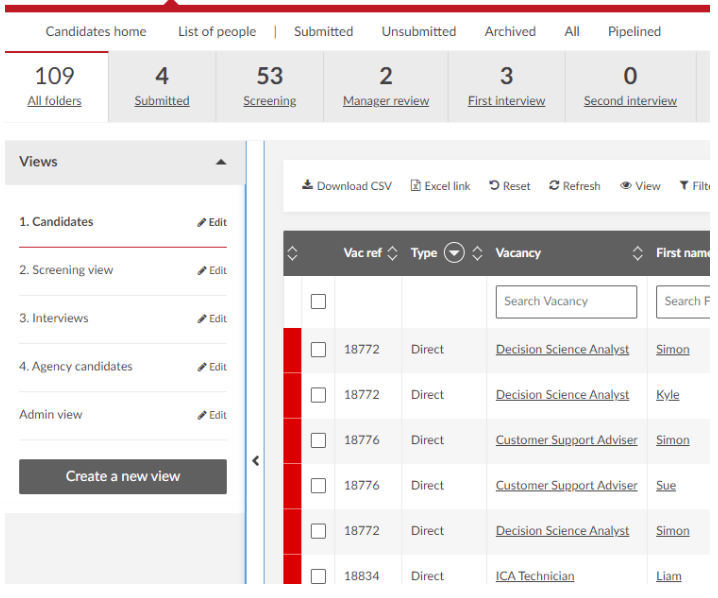Check the box for the first 18772 row
Screen dimensions: 718x598
click(x=318, y=350)
